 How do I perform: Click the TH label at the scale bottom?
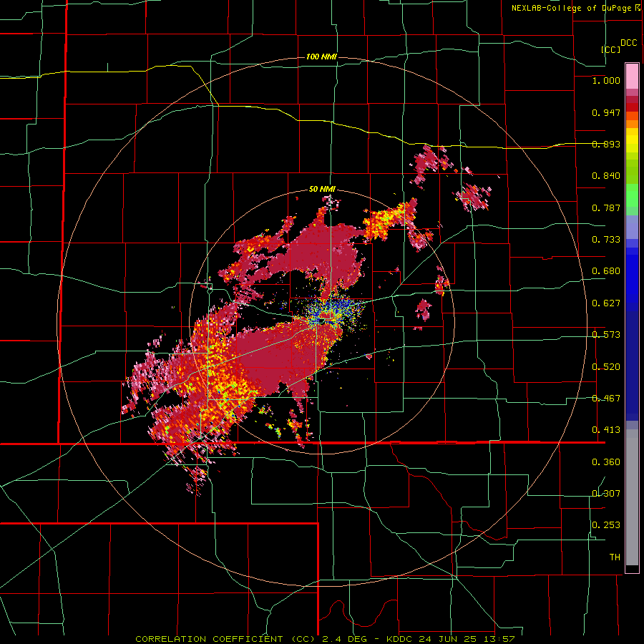615,557
